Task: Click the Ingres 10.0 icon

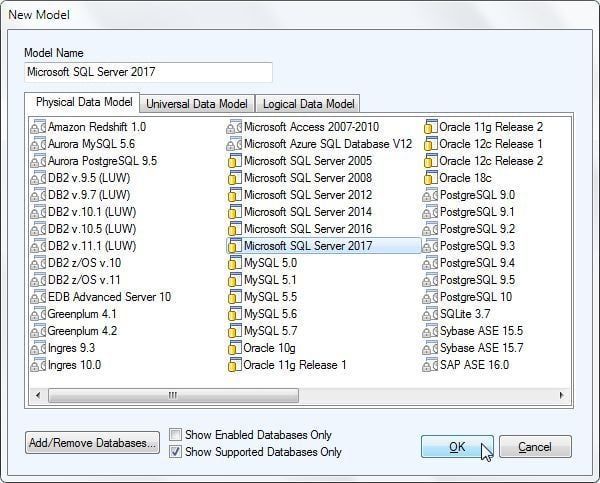Action: pyautogui.click(x=38, y=365)
